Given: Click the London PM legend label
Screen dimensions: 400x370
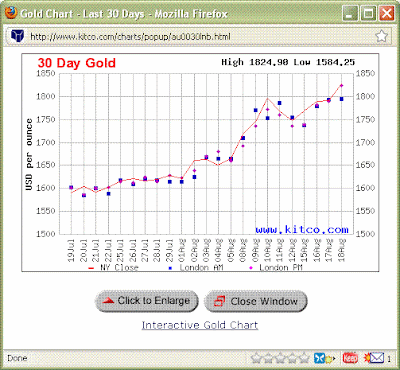Looking at the screenshot, I should coord(281,267).
